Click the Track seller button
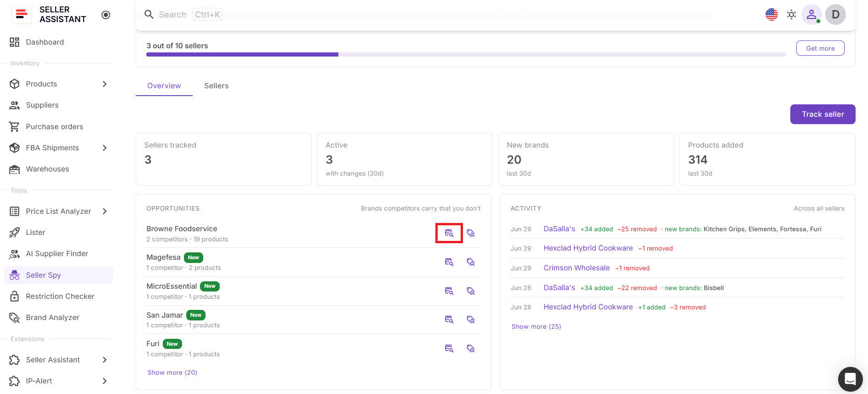Viewport: 868px width, 394px height. (823, 114)
